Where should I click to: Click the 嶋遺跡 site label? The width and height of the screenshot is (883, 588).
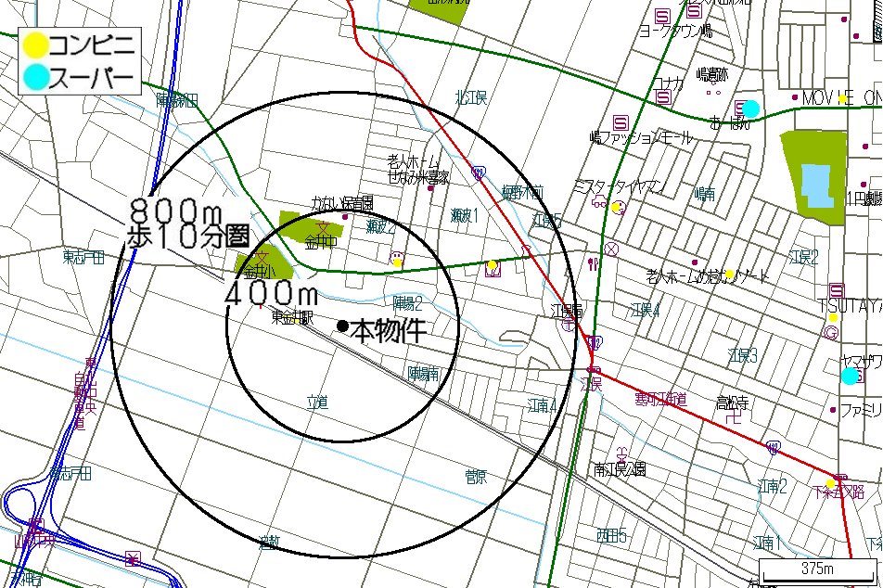pyautogui.click(x=711, y=74)
